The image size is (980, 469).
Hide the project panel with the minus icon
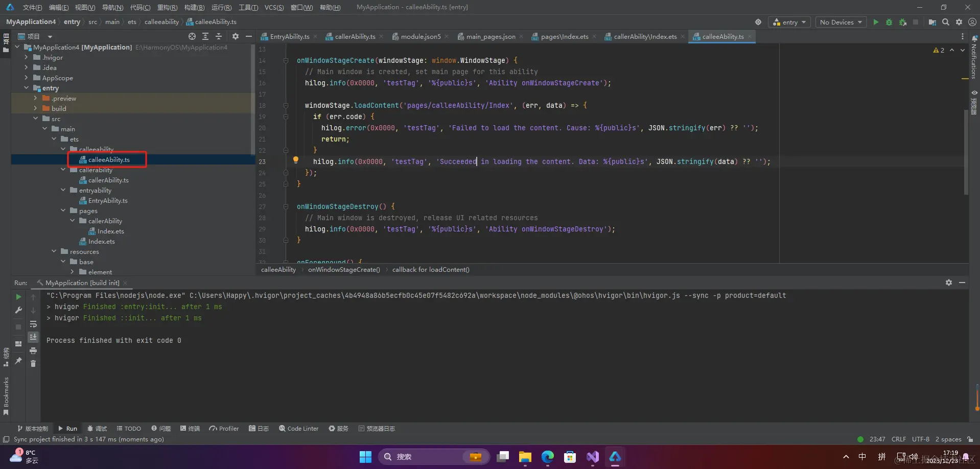pos(249,36)
